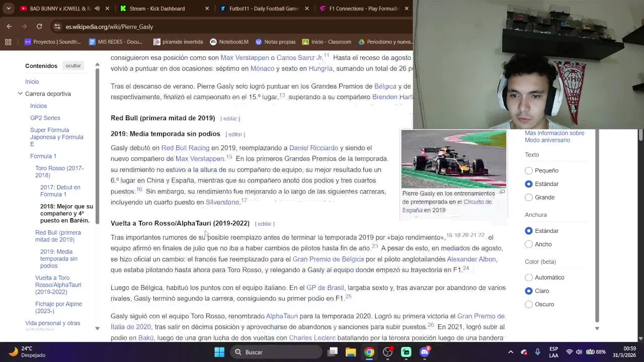Open the Daniel Ricciardo link
This screenshot has width=644, height=362.
(x=313, y=148)
